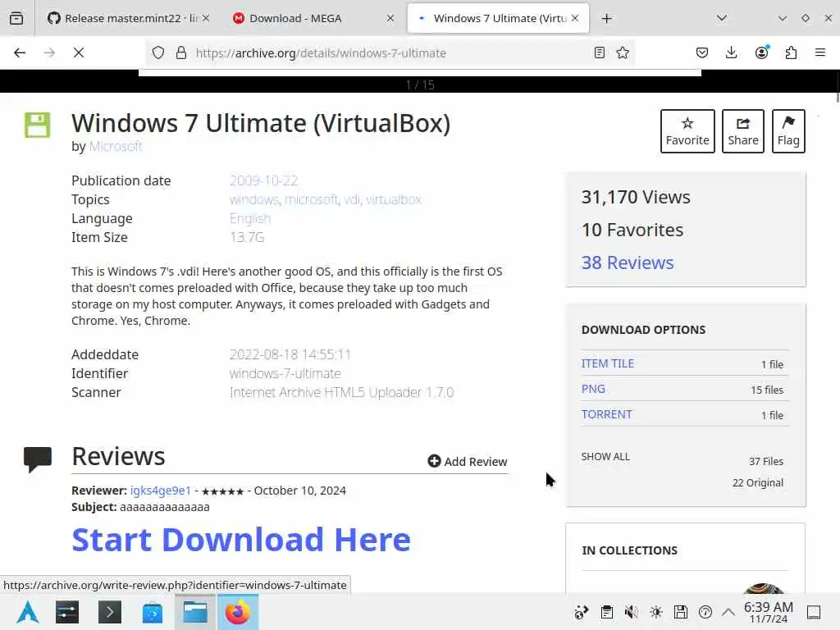Click the forward navigation arrow

click(49, 52)
